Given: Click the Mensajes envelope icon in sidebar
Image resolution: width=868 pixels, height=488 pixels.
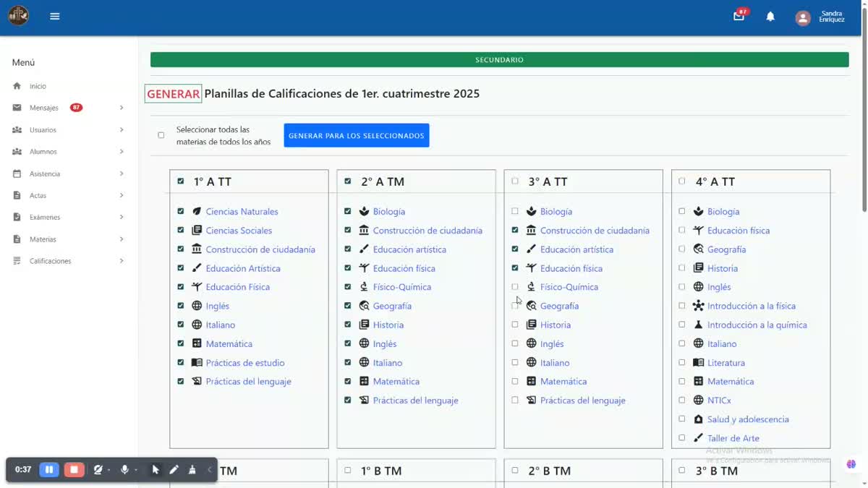Looking at the screenshot, I should [x=17, y=108].
